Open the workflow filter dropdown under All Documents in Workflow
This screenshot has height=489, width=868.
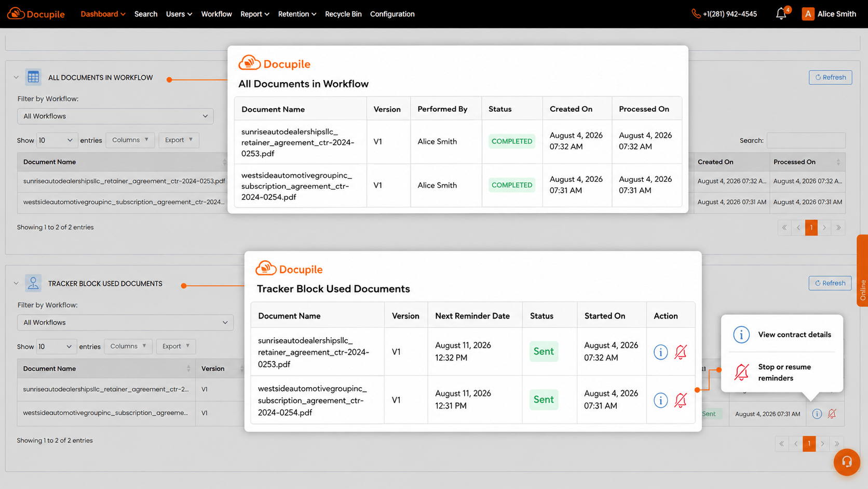(x=115, y=116)
